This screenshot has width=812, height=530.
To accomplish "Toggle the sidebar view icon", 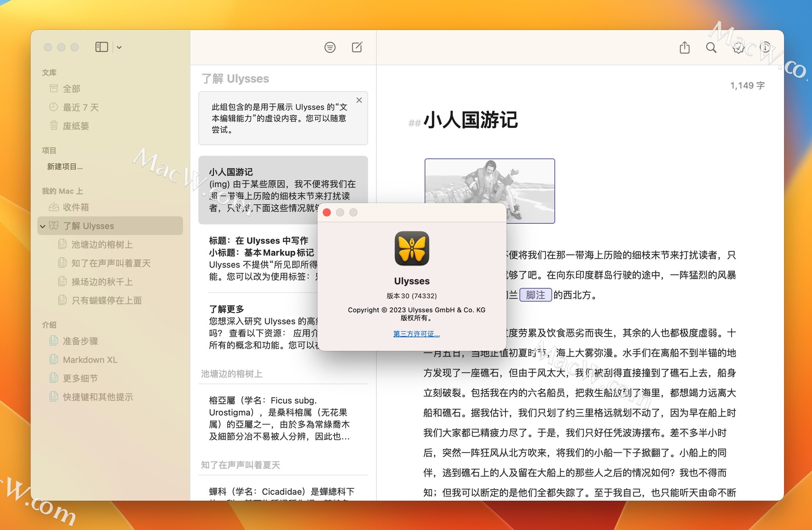I will click(x=101, y=47).
